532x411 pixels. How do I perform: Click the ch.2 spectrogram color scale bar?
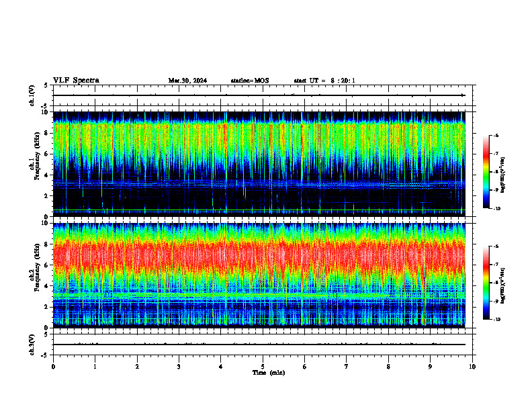486,283
